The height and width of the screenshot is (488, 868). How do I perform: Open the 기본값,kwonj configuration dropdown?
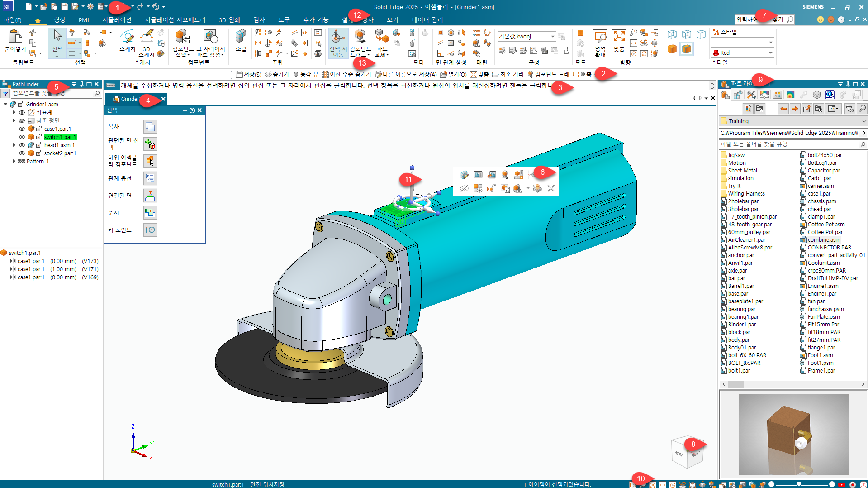click(x=552, y=36)
